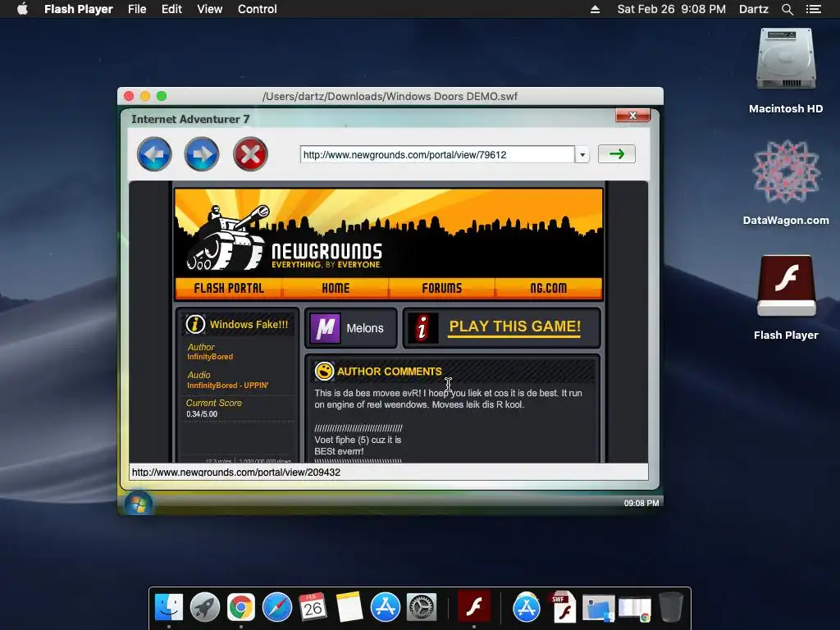Open the Flash Player menu
840x630 pixels.
click(78, 9)
